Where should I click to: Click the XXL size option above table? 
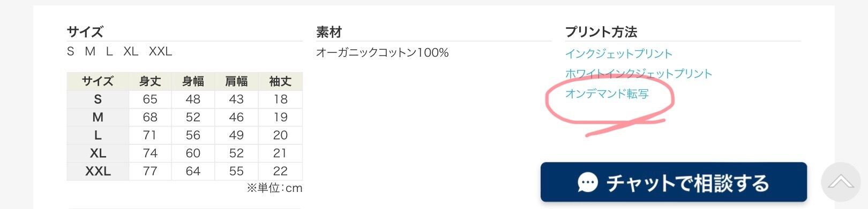[160, 52]
